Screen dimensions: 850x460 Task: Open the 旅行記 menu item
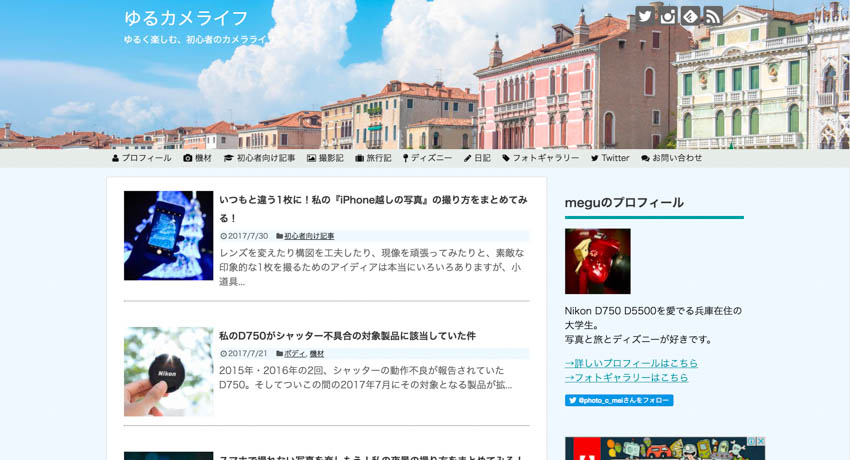coord(373,158)
